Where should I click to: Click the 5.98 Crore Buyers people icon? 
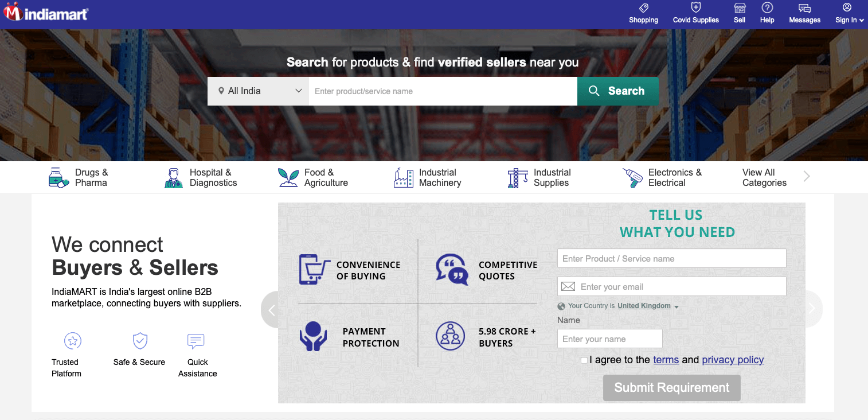[450, 336]
